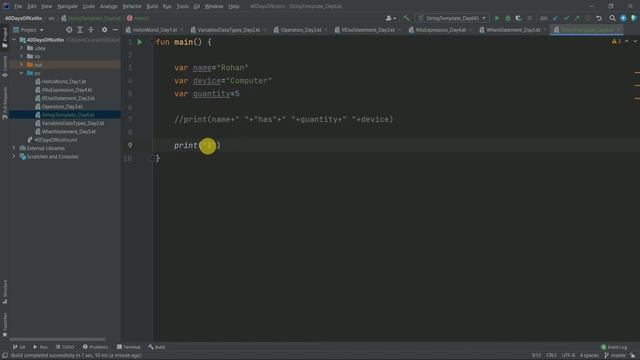Open Project view mode dropdown
640x360 pixels.
point(29,30)
